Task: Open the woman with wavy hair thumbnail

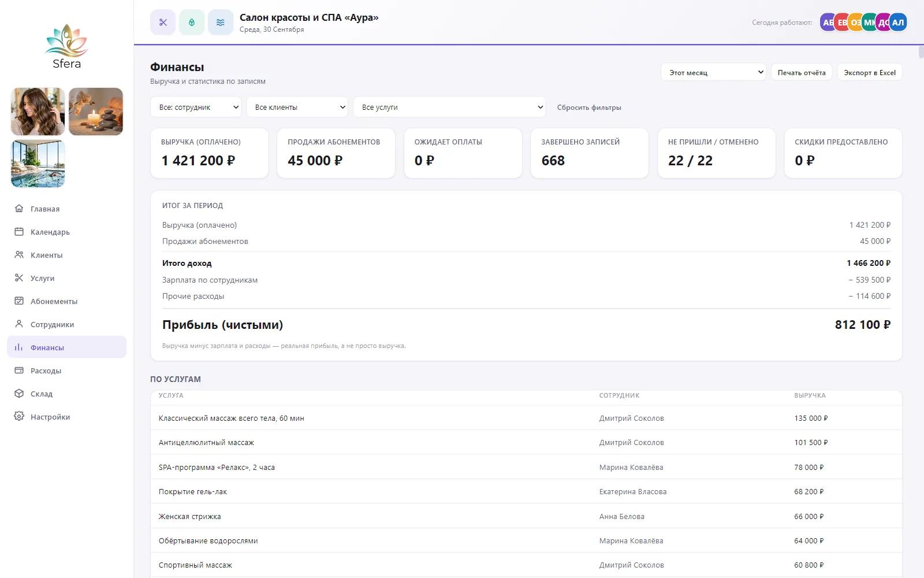Action: click(x=38, y=112)
